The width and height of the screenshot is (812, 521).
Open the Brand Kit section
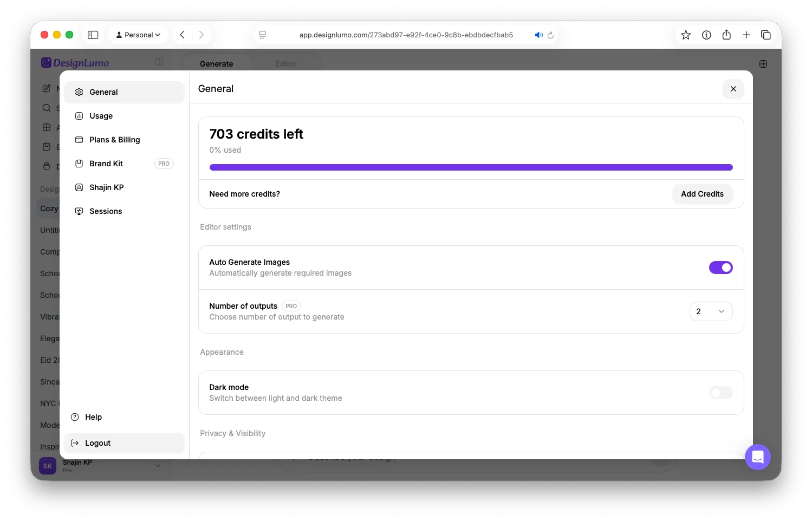tap(124, 164)
